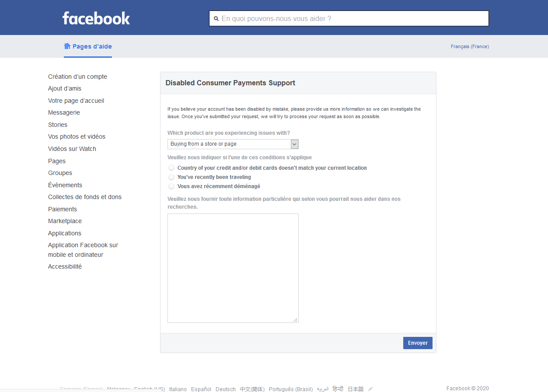Focus the help search field
The height and width of the screenshot is (392, 548).
(349, 18)
